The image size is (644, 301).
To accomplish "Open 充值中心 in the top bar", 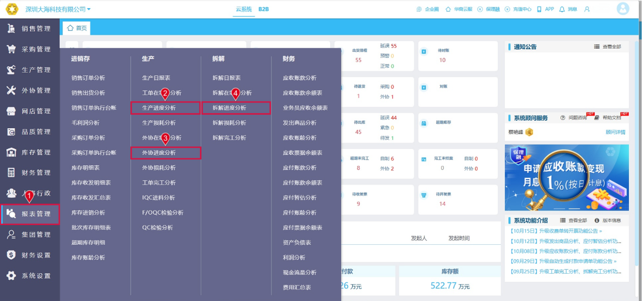I will tap(518, 9).
